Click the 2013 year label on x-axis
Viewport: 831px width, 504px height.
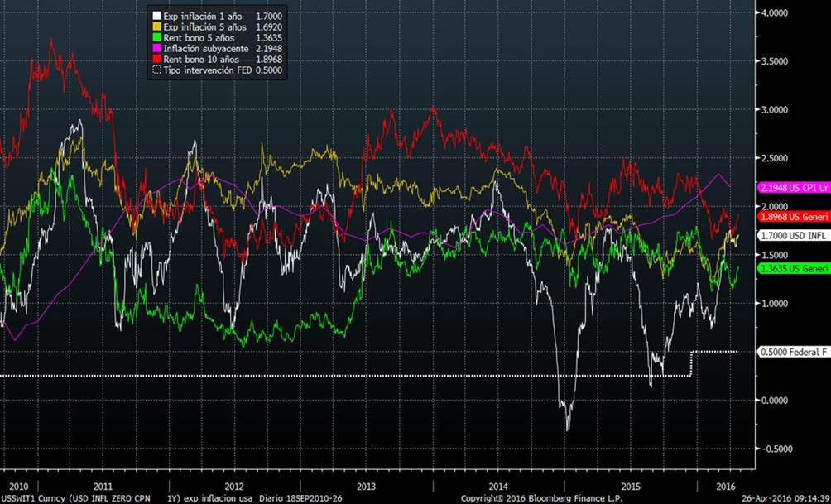pyautogui.click(x=366, y=486)
